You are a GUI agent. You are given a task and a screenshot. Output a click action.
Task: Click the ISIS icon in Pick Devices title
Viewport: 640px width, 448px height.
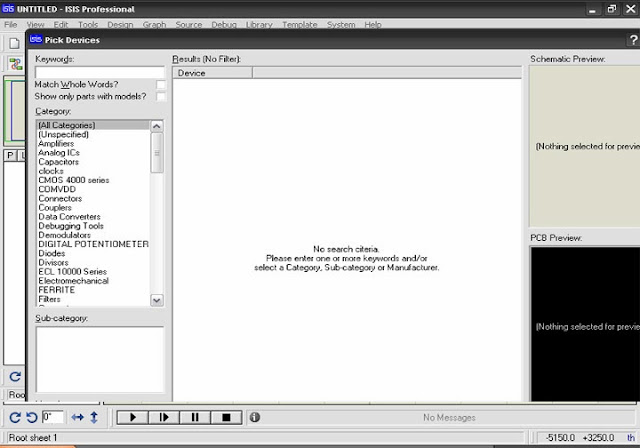36,39
